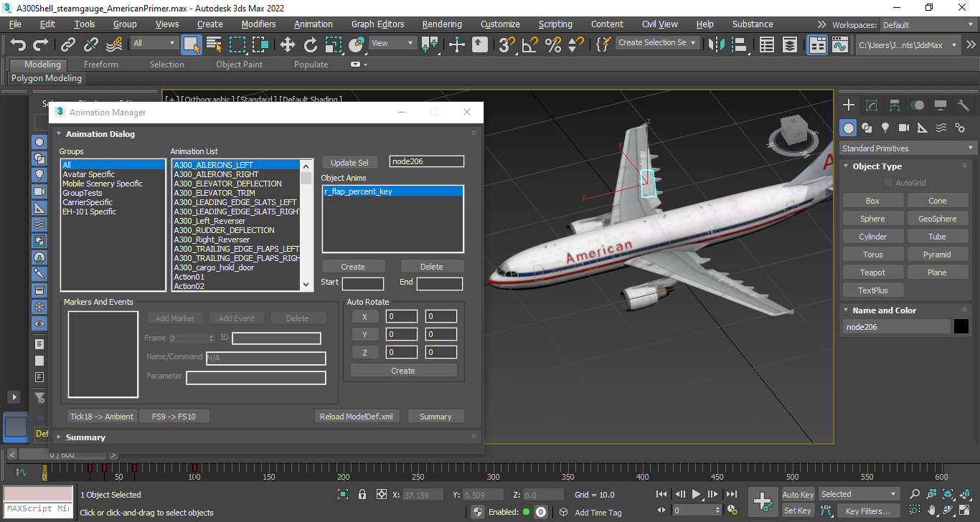
Task: Open the key filter Selected dropdown
Action: click(859, 494)
